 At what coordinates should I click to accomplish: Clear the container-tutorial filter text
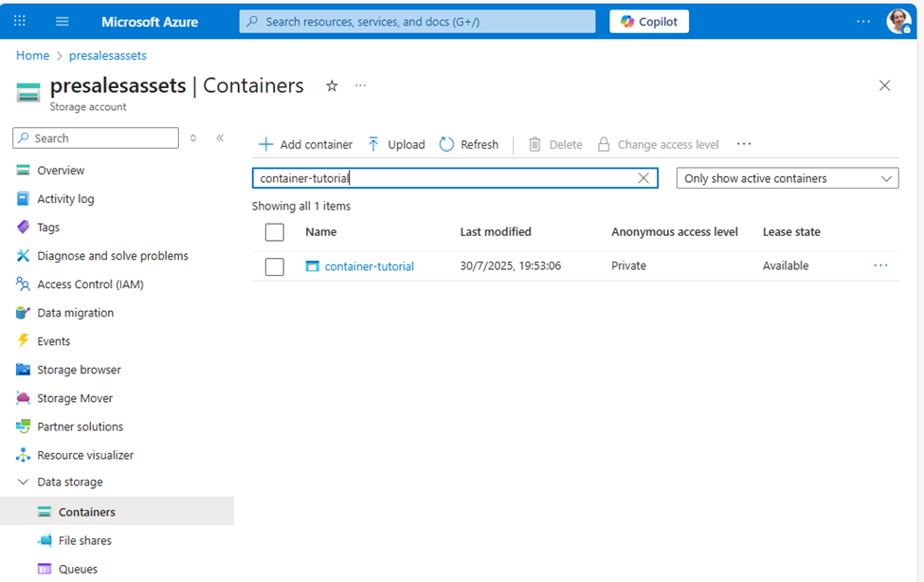(643, 178)
